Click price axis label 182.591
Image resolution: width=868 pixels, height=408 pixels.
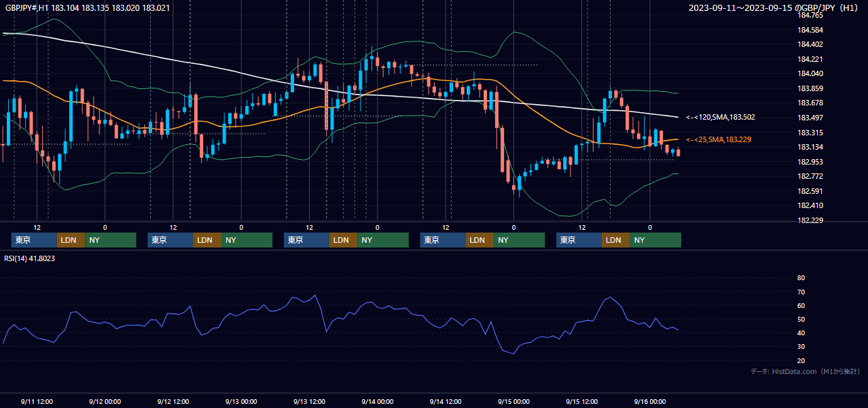[x=810, y=191]
